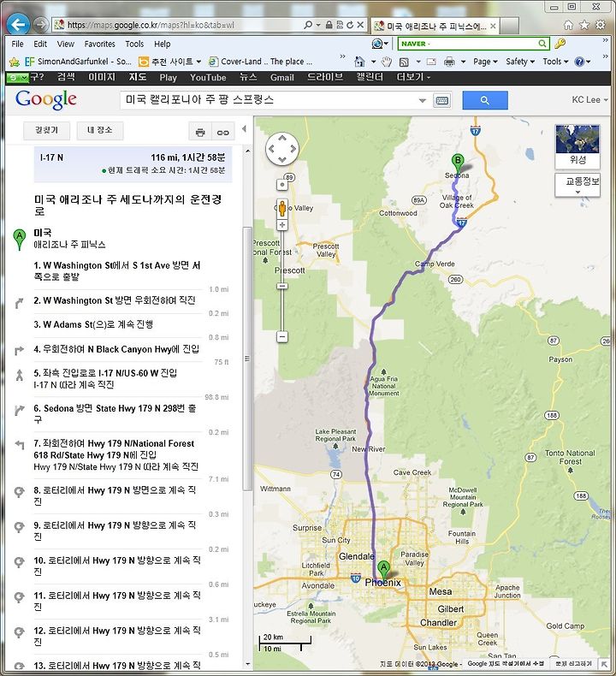
Task: Click scroll-down arrow of directions panel
Action: point(247,664)
